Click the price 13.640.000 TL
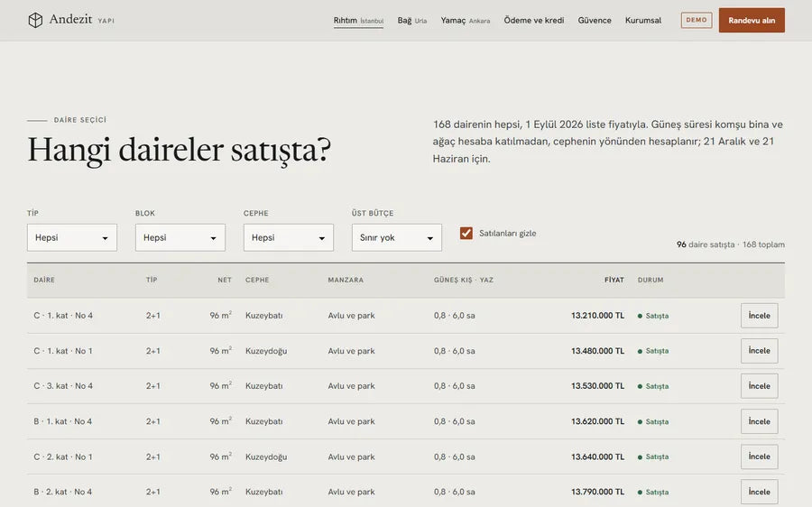812x507 pixels. [x=597, y=456]
